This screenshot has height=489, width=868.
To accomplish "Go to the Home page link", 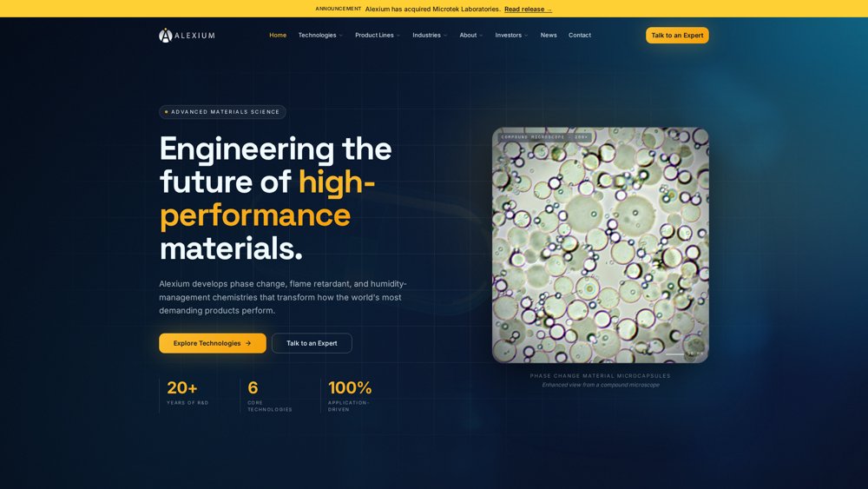I will click(278, 35).
